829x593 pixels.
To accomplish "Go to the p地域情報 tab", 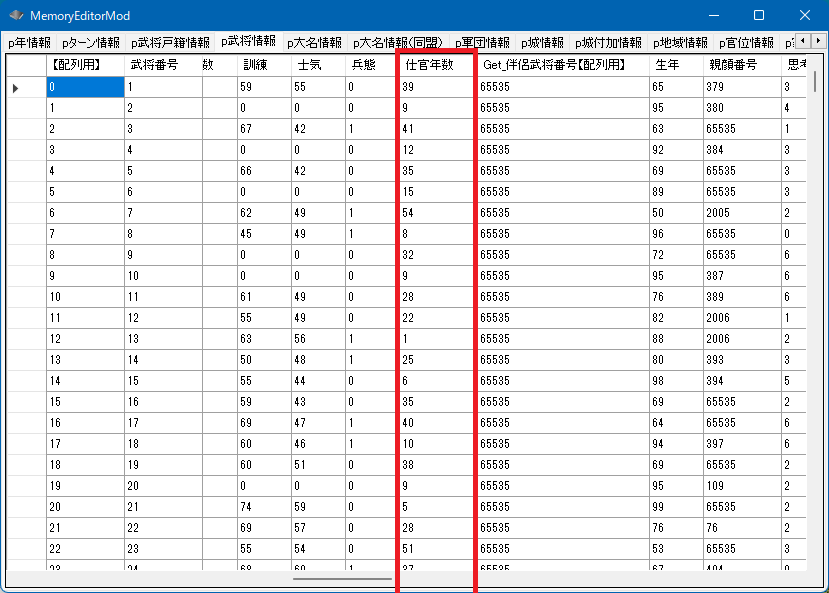I will tap(680, 43).
